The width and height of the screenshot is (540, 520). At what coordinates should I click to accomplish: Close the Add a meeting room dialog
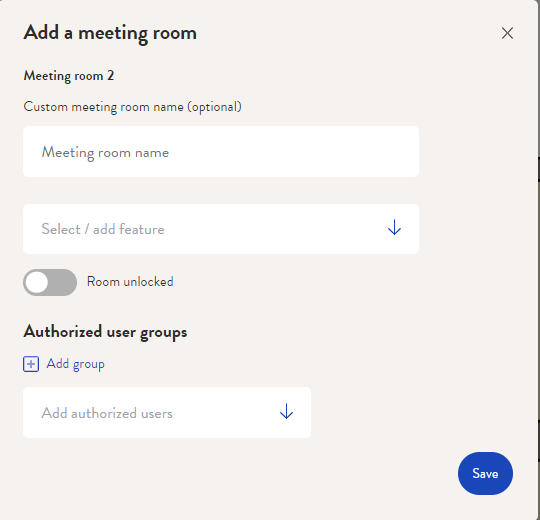pyautogui.click(x=507, y=33)
